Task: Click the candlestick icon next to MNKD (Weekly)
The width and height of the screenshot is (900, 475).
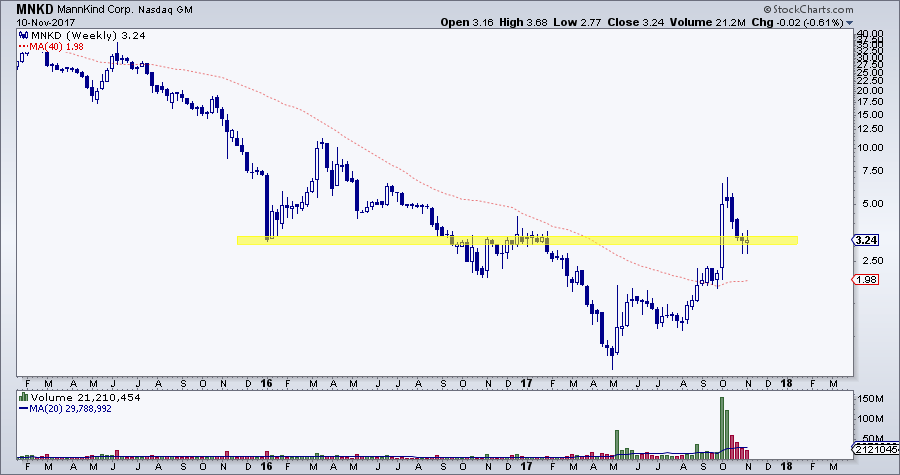Action: (23, 36)
